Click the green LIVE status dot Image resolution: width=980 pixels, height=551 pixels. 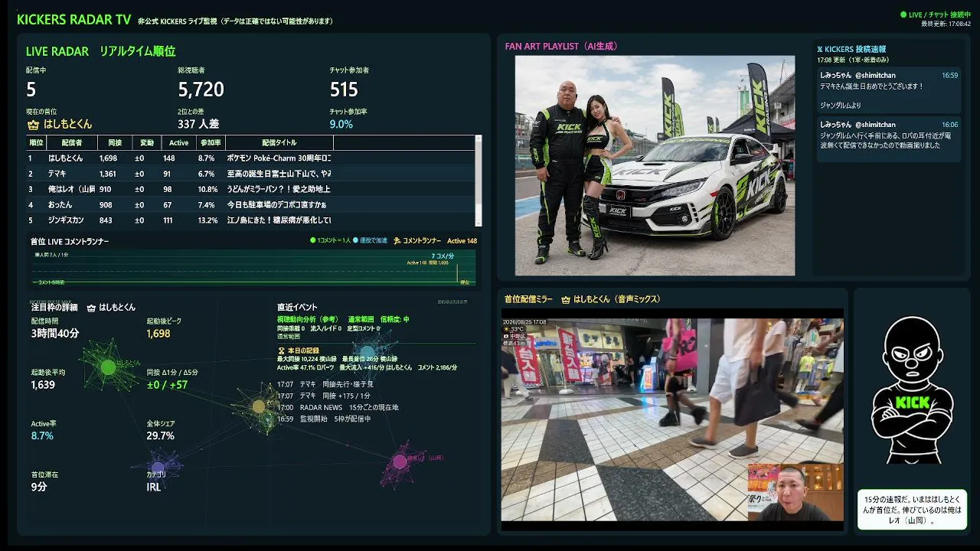click(903, 15)
